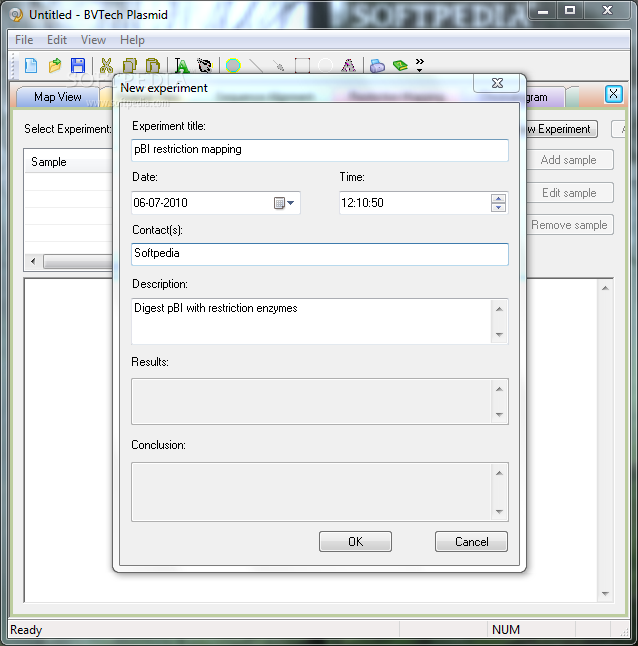Close the New experiment dialog
The height and width of the screenshot is (646, 638).
coord(497,83)
